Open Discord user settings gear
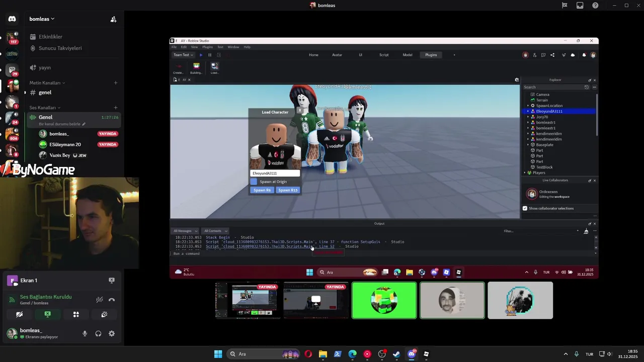 click(x=112, y=333)
